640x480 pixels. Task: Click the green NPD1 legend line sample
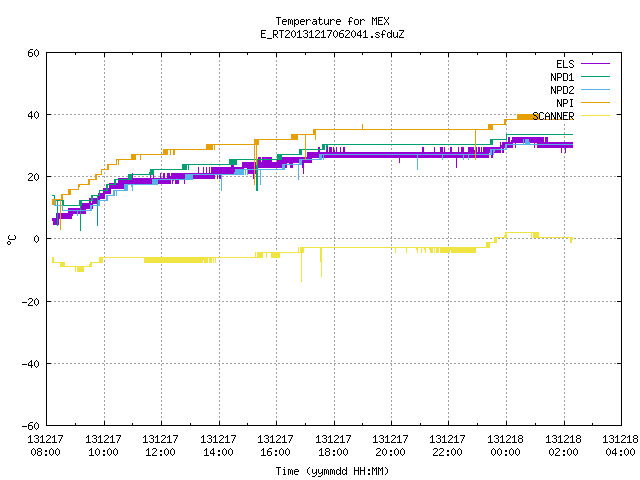(x=595, y=76)
